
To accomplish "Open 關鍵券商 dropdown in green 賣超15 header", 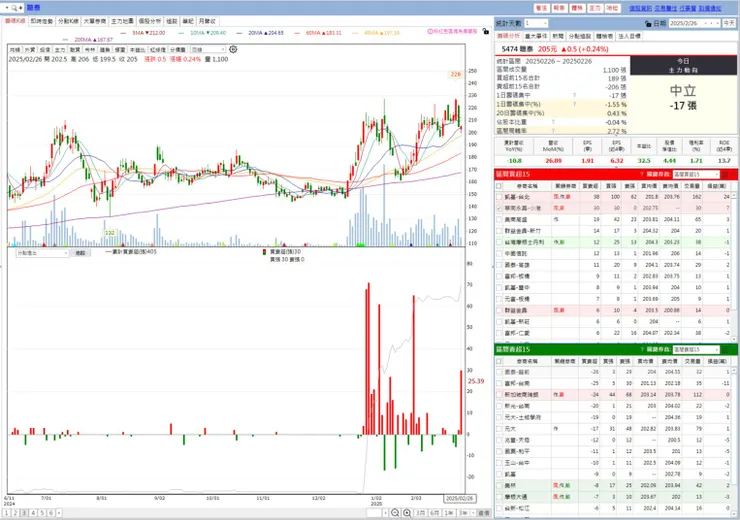I will coord(696,350).
